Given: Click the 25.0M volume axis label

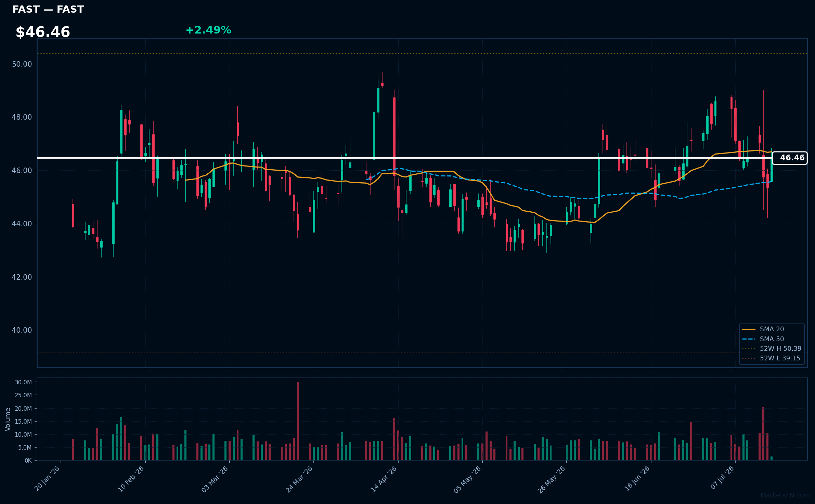Looking at the screenshot, I should [23, 395].
